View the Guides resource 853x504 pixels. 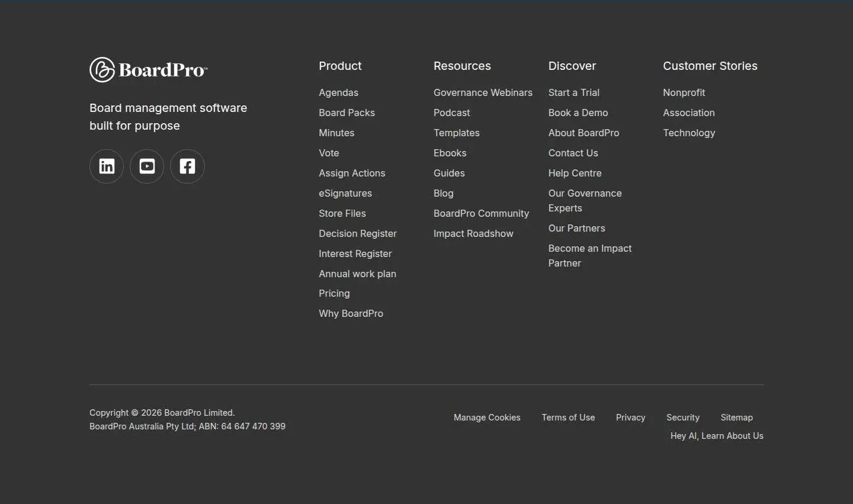point(449,173)
